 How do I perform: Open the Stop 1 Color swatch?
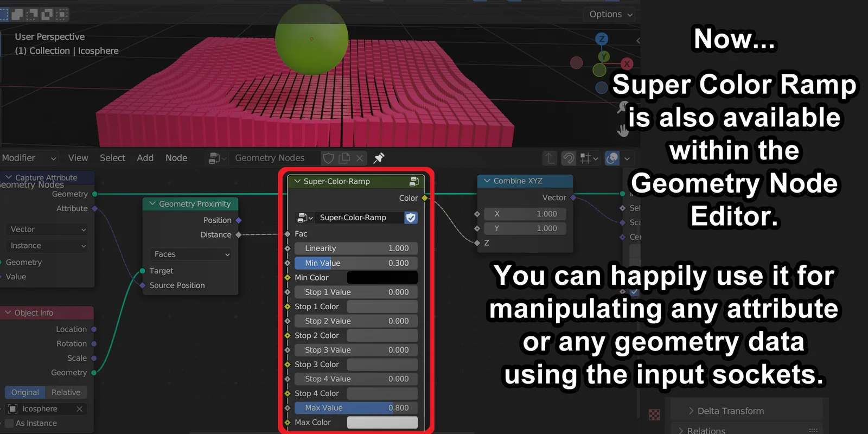pos(382,307)
